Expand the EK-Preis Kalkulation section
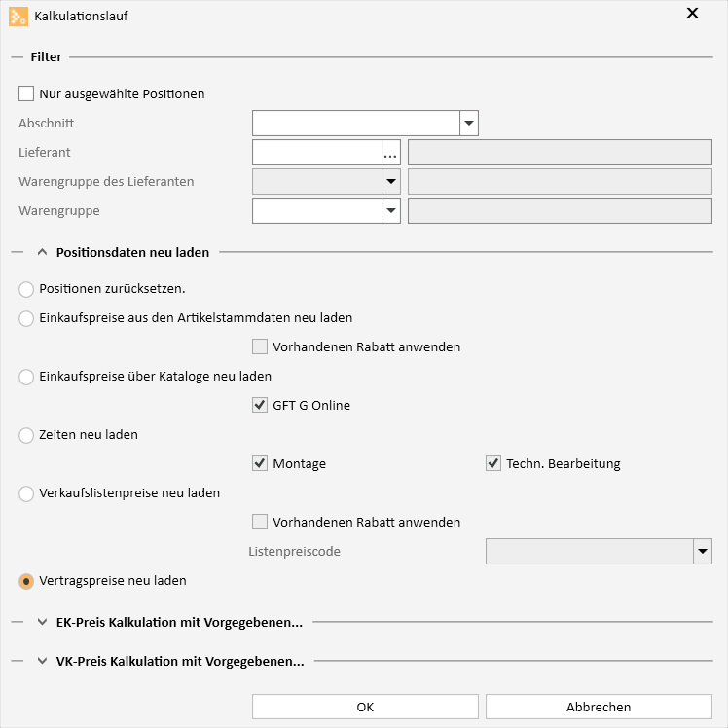 42,622
